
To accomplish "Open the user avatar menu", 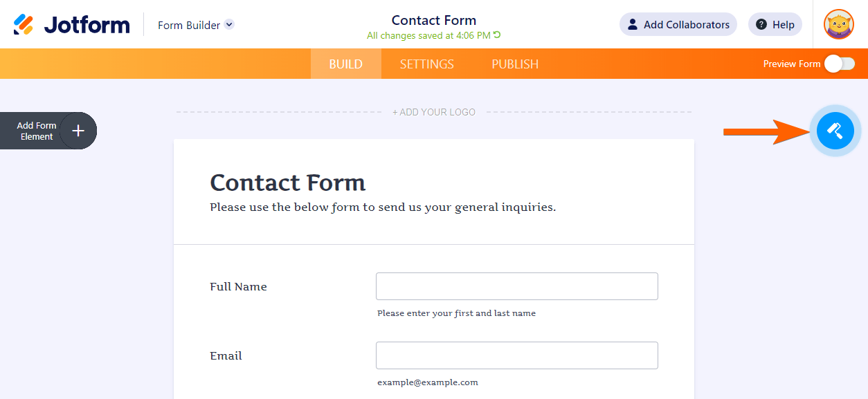I will click(838, 25).
